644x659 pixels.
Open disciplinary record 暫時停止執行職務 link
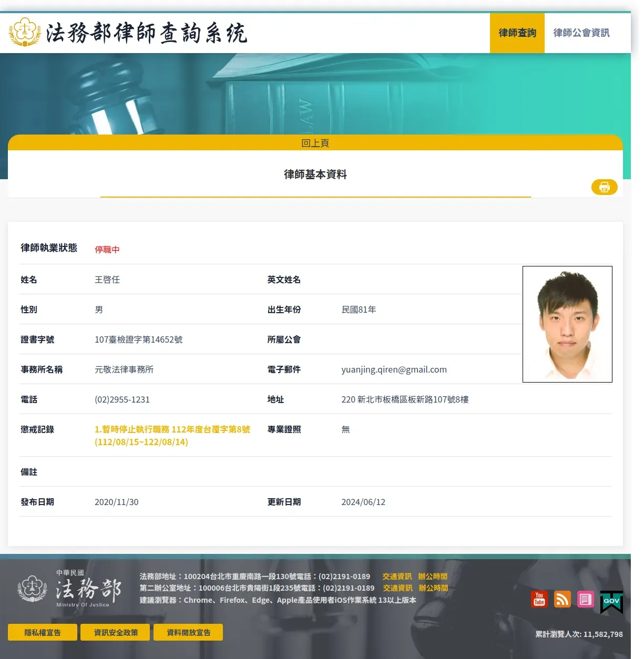click(x=172, y=436)
